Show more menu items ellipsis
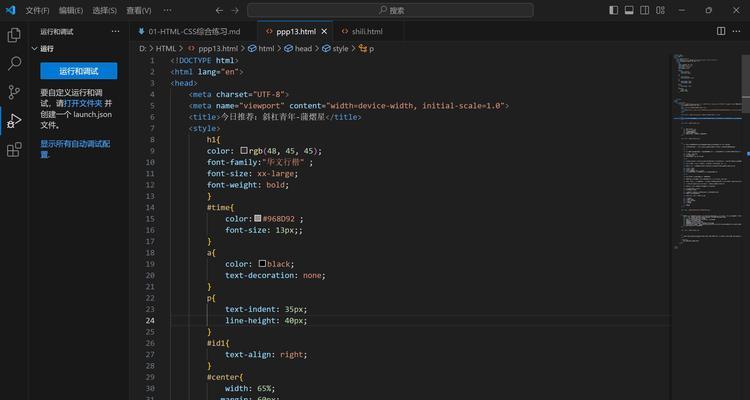 (x=167, y=11)
